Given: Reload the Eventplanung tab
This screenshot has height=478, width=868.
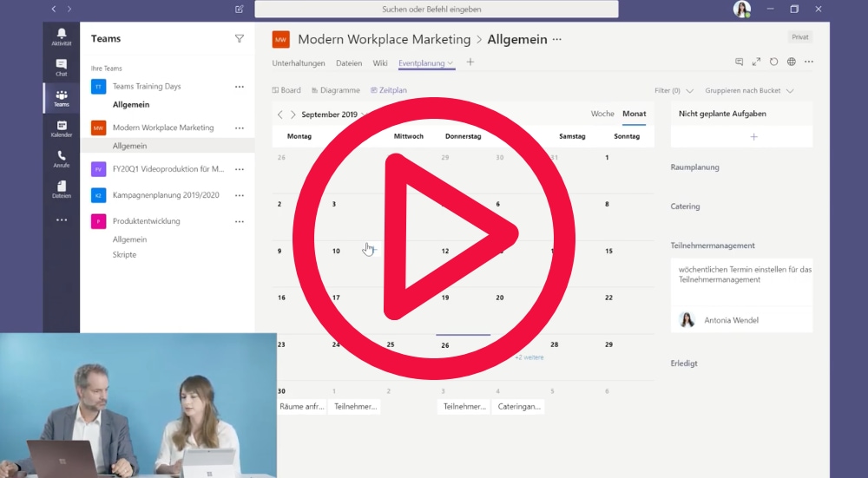Looking at the screenshot, I should tap(774, 62).
